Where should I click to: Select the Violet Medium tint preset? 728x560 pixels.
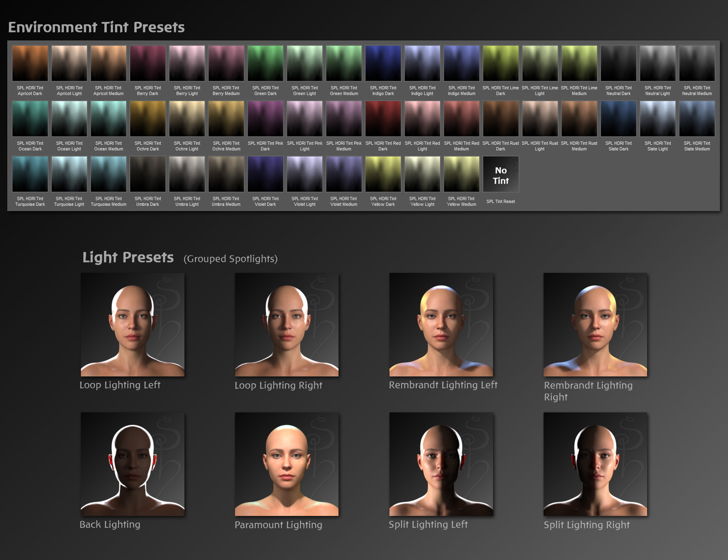point(343,174)
